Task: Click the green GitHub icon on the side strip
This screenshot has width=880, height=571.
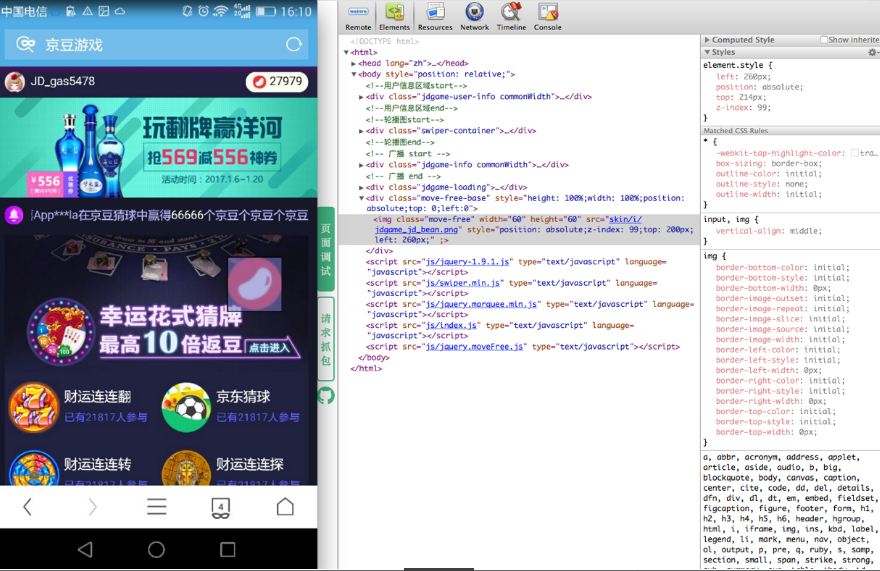Action: (x=326, y=396)
